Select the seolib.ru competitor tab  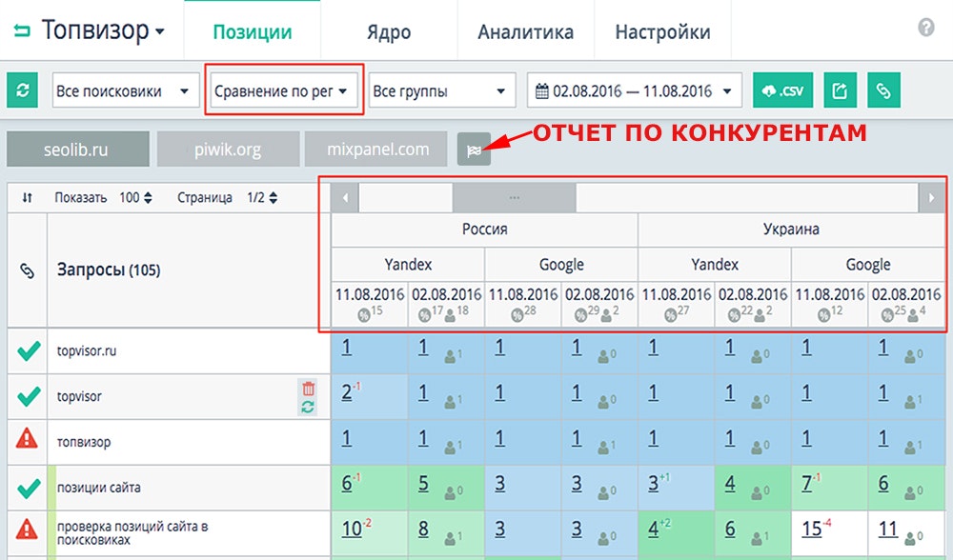pos(78,150)
